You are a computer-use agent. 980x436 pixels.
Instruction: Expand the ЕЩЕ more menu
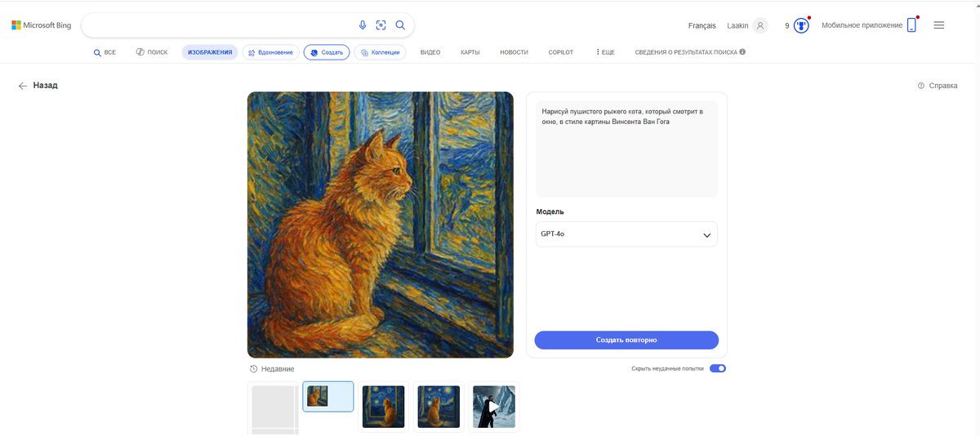coord(605,52)
